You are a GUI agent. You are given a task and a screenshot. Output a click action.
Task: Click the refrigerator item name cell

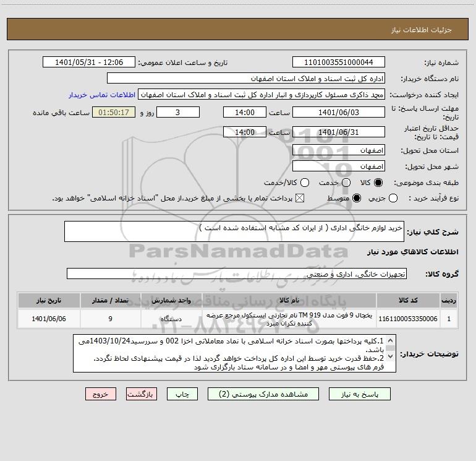tap(289, 319)
